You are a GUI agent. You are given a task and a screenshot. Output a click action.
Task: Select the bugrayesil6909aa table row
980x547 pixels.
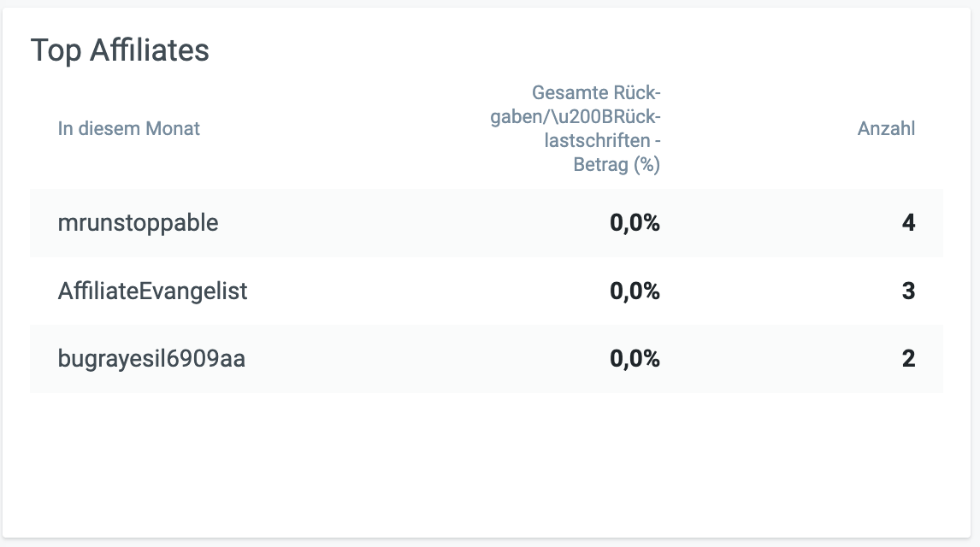(487, 359)
